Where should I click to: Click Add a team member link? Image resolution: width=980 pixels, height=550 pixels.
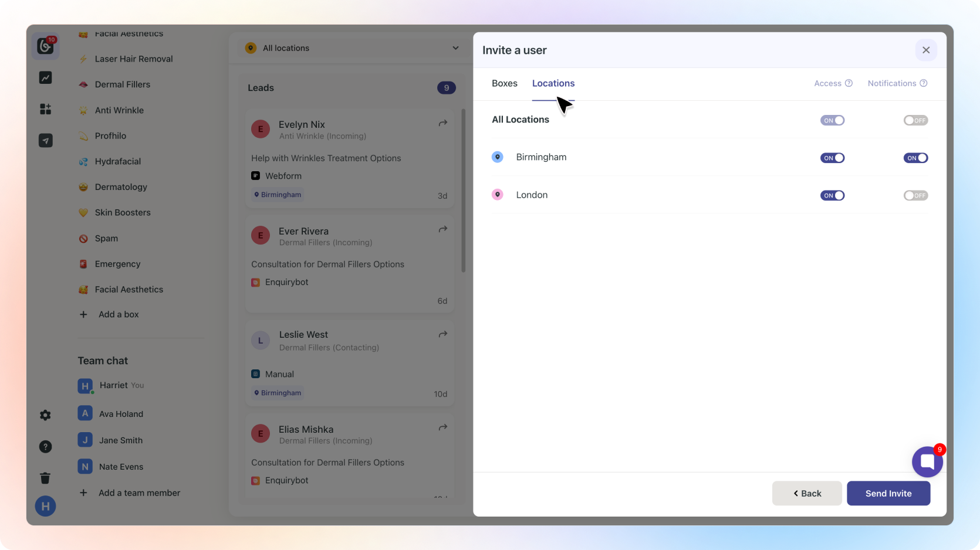tap(140, 493)
